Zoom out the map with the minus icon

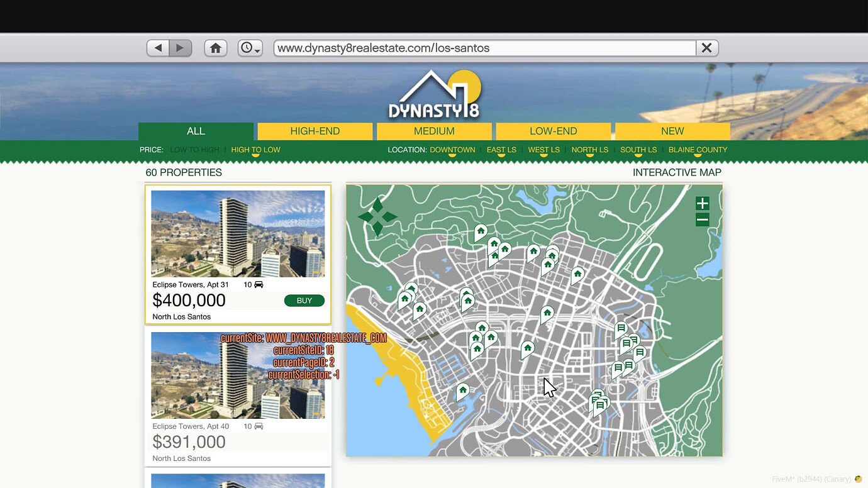click(x=703, y=219)
